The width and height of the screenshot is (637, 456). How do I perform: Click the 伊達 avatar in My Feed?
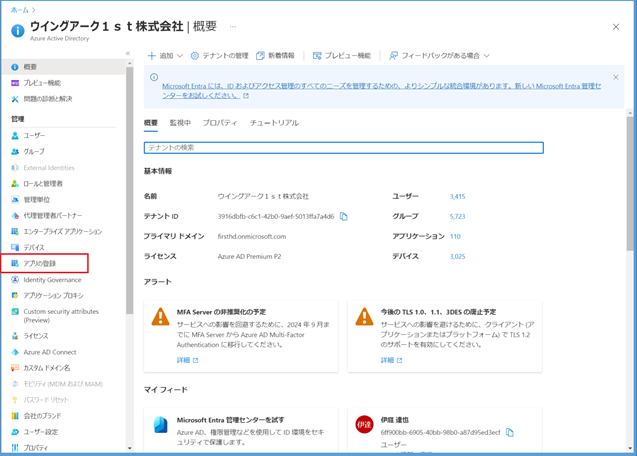pos(364,424)
